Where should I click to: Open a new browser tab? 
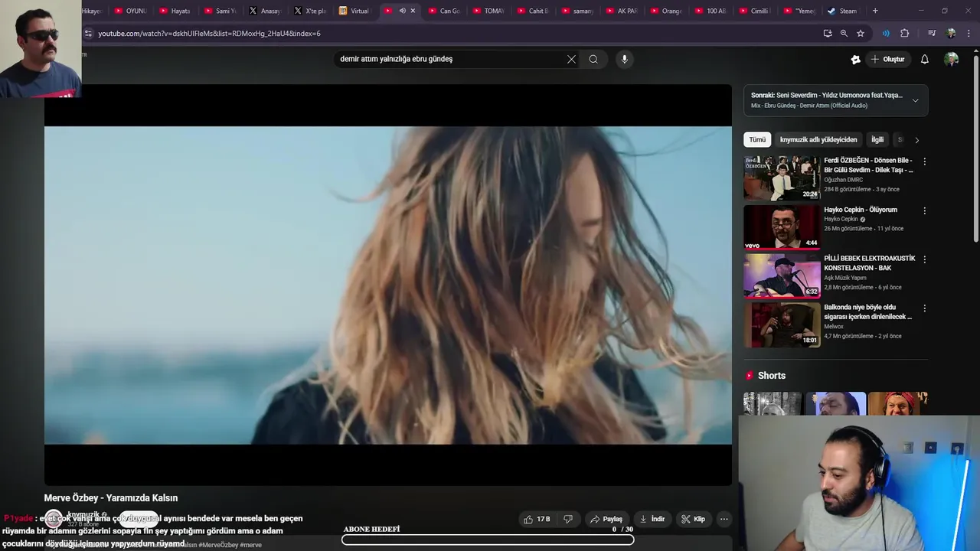[x=875, y=11]
